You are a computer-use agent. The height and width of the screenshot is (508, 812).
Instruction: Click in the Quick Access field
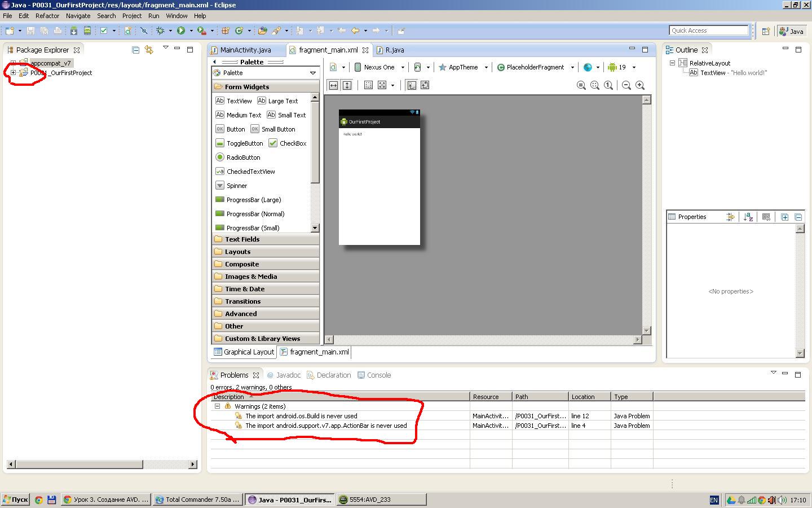(x=709, y=30)
